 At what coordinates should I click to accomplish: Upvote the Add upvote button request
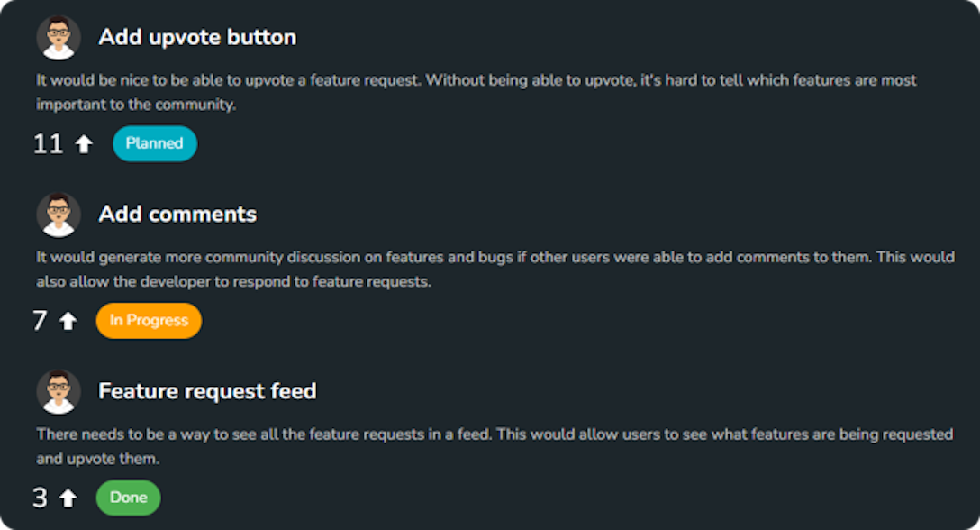coord(84,144)
